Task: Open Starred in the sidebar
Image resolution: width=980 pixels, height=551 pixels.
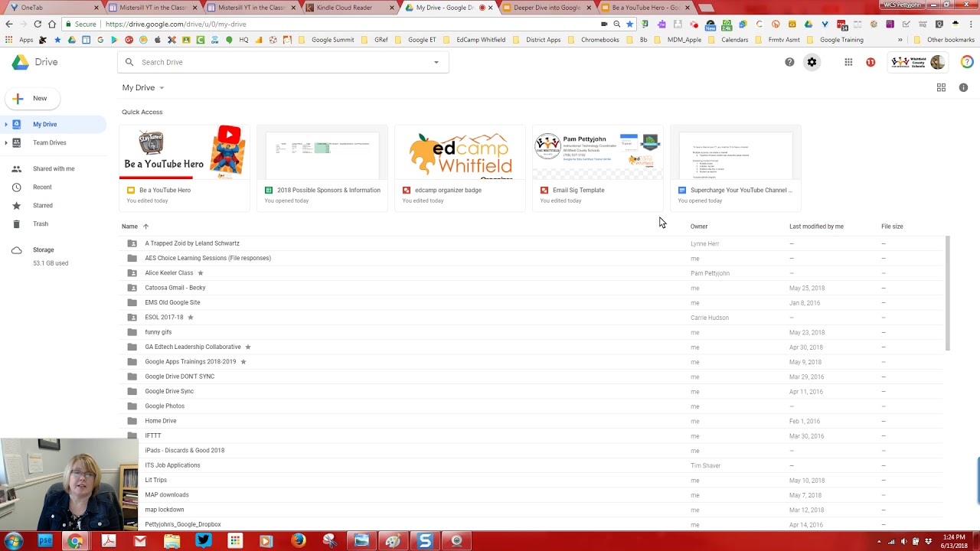Action: coord(43,205)
